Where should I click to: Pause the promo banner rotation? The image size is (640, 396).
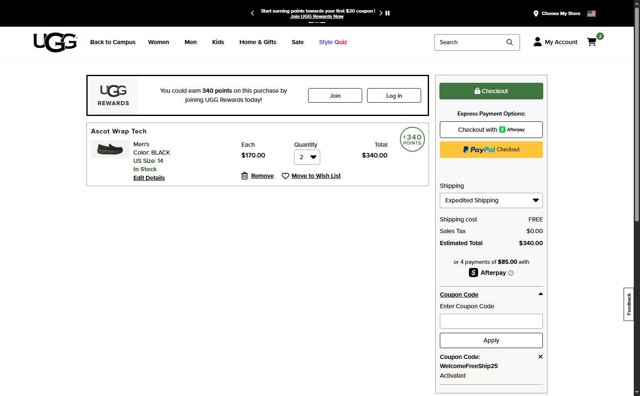(x=388, y=13)
